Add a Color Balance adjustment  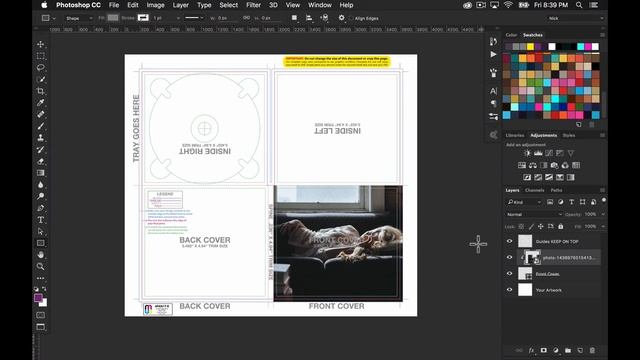click(533, 165)
